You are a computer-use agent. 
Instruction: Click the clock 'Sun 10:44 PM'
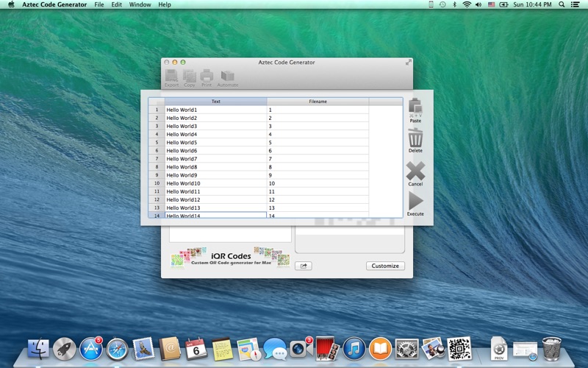click(x=532, y=4)
